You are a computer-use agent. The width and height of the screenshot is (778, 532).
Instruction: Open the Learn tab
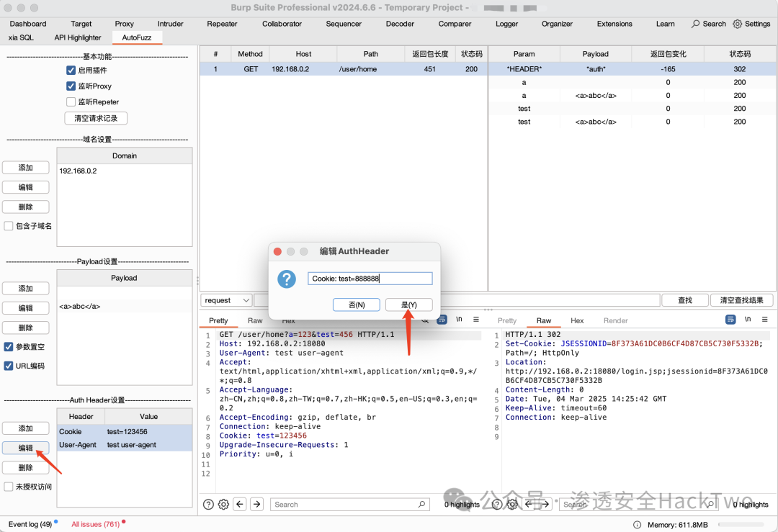pos(665,24)
